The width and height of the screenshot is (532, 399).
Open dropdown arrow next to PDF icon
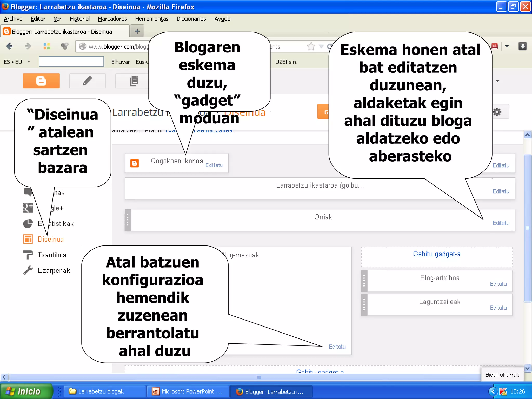pyautogui.click(x=507, y=46)
